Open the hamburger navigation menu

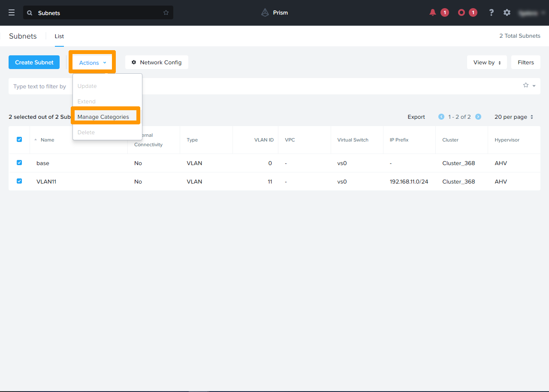(12, 12)
